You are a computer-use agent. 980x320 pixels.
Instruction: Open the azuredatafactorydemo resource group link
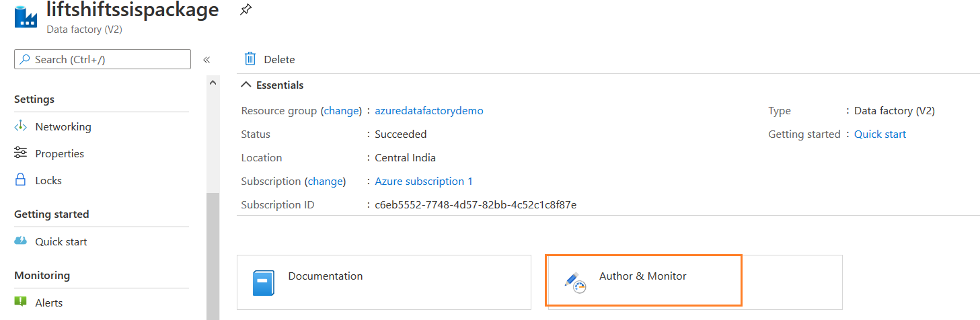pyautogui.click(x=428, y=110)
